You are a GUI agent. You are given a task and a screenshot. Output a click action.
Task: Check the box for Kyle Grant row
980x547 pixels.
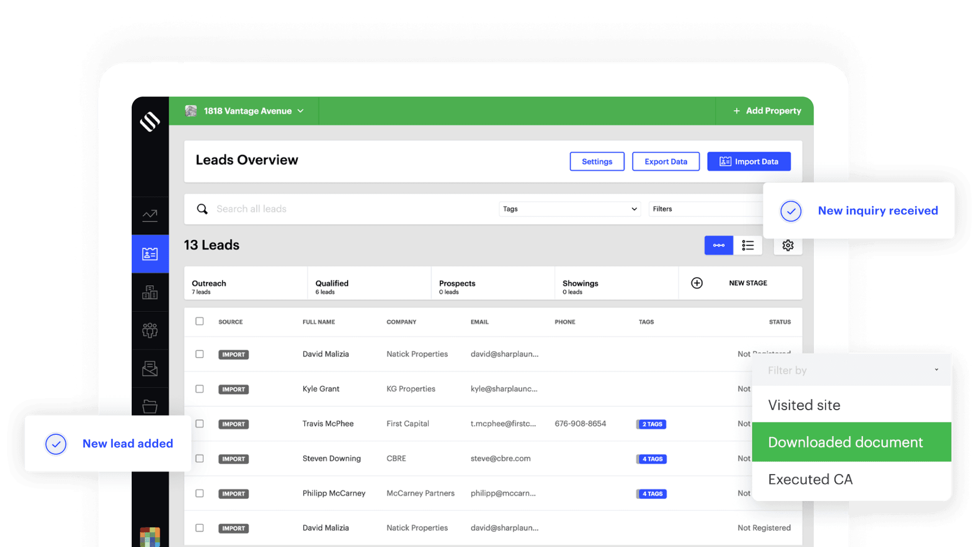click(200, 389)
